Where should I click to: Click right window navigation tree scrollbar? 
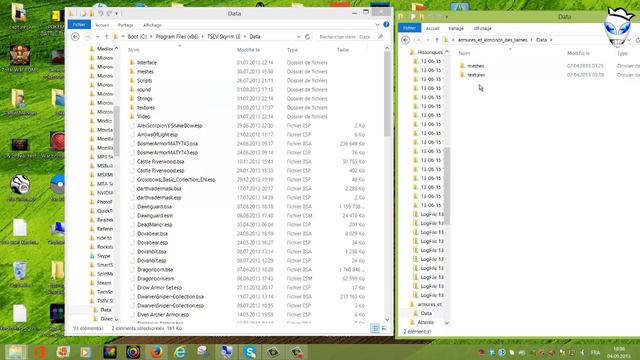[x=447, y=187]
